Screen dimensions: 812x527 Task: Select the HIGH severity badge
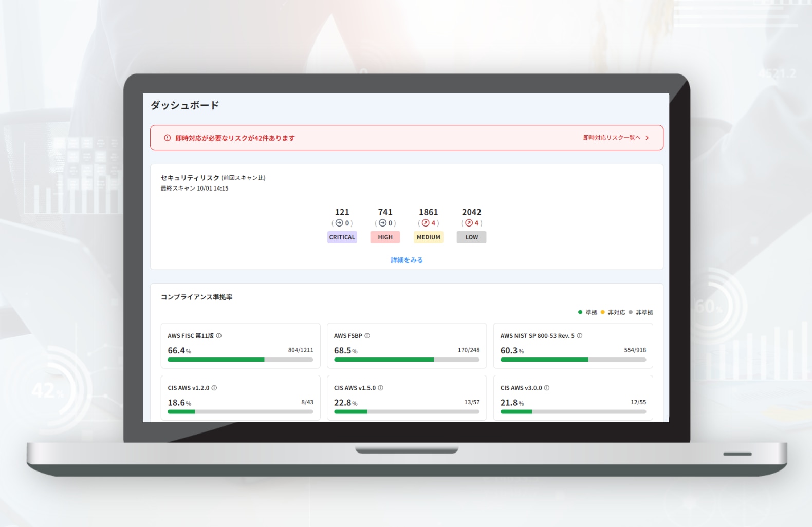coord(385,237)
